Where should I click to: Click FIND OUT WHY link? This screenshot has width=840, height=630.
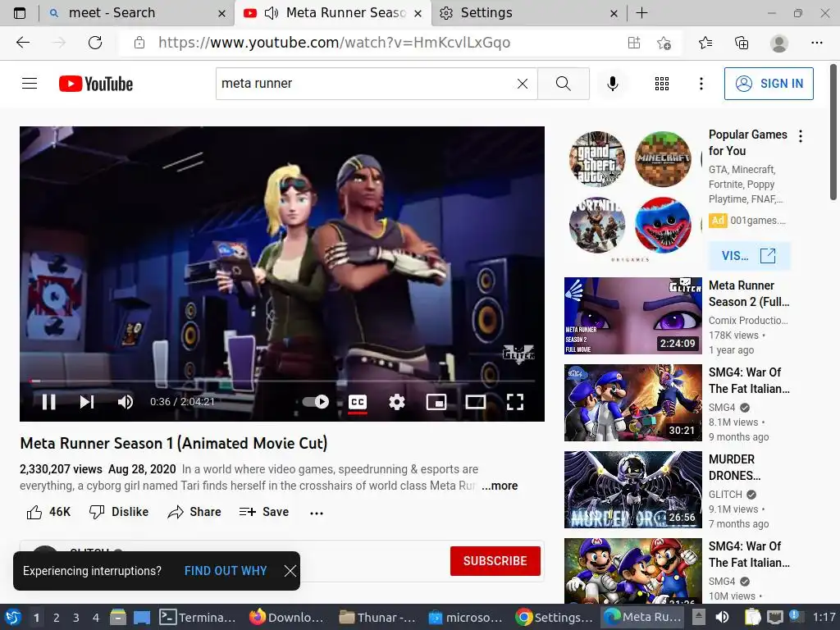[x=226, y=571]
